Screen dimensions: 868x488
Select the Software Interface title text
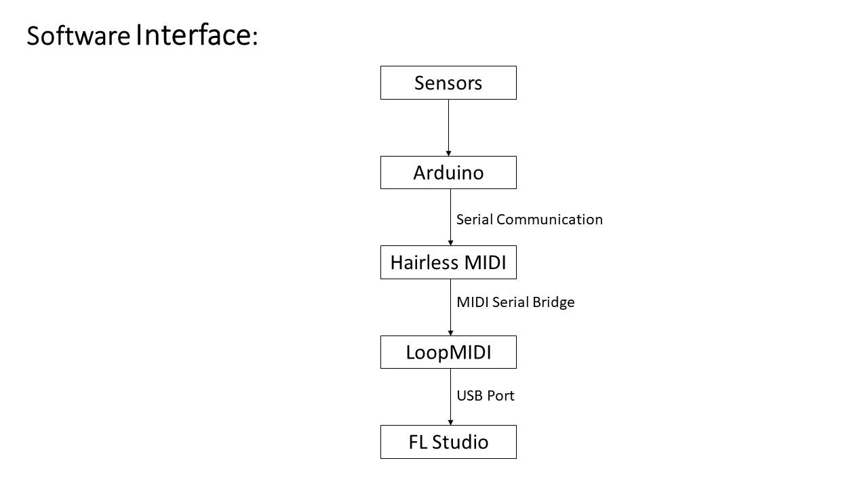coord(142,35)
